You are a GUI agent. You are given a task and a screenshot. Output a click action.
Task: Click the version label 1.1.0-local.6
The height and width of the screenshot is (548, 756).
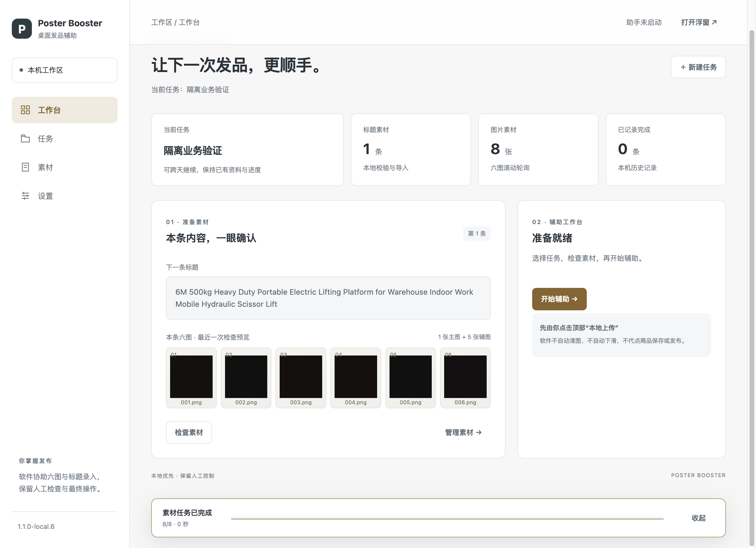pos(36,526)
